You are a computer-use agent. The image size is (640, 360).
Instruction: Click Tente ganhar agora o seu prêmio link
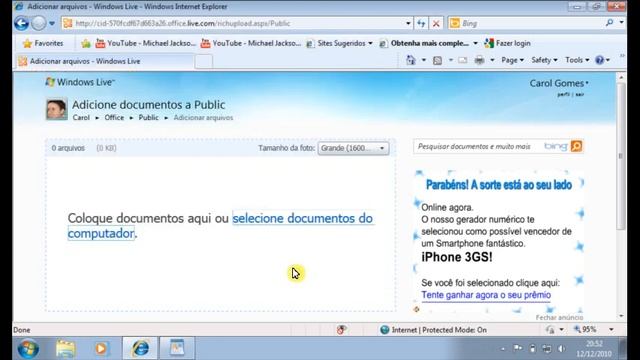click(x=486, y=295)
